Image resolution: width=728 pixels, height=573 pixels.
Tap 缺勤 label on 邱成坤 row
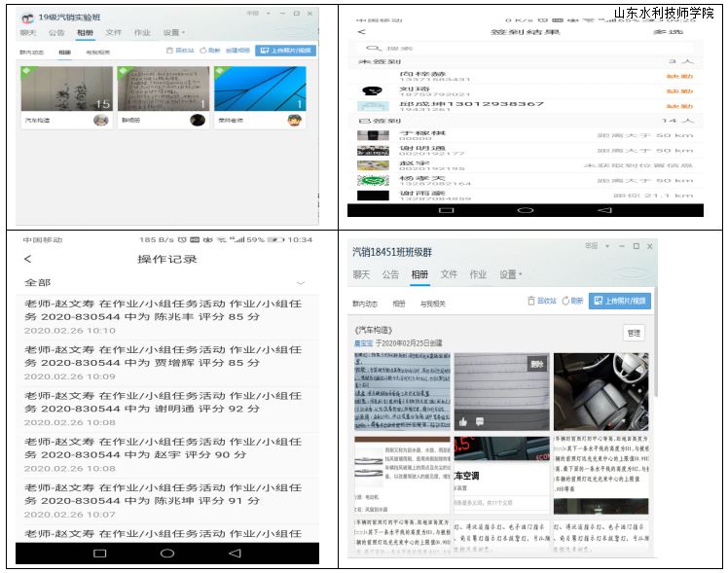point(679,106)
